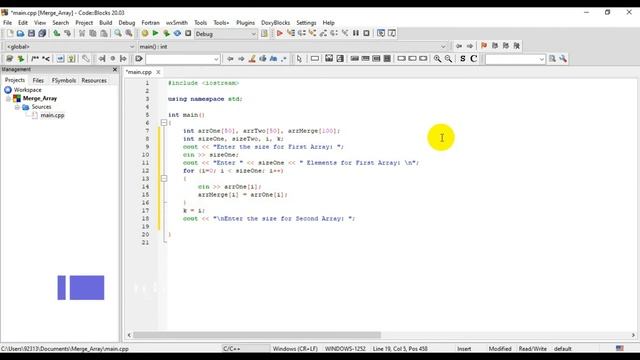Screen dimensions: 640x360
Task: Click the Save all files icon
Action: coord(42,33)
